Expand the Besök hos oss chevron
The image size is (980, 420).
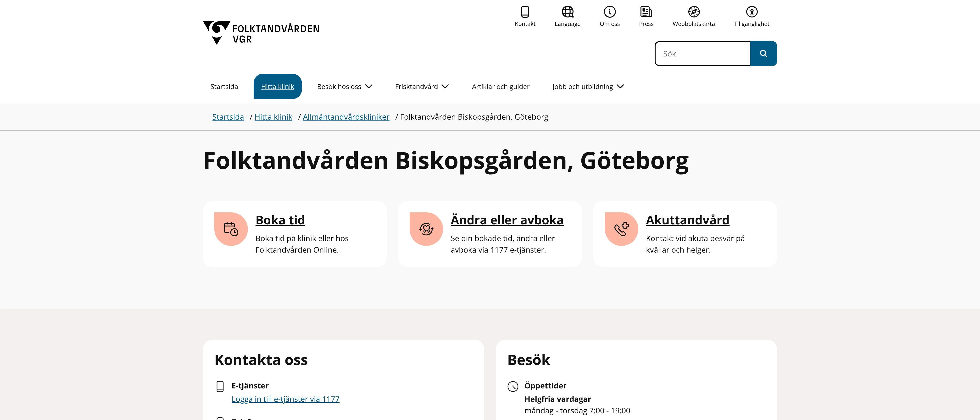point(369,87)
